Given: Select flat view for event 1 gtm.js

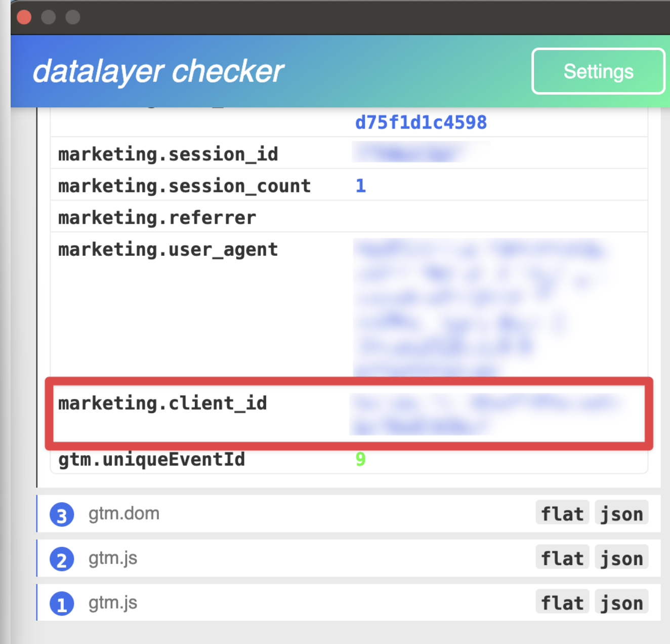Looking at the screenshot, I should coord(562,603).
